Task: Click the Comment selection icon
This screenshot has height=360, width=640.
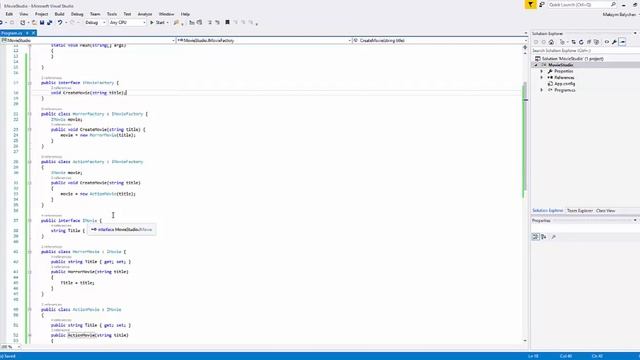Action: click(210, 22)
